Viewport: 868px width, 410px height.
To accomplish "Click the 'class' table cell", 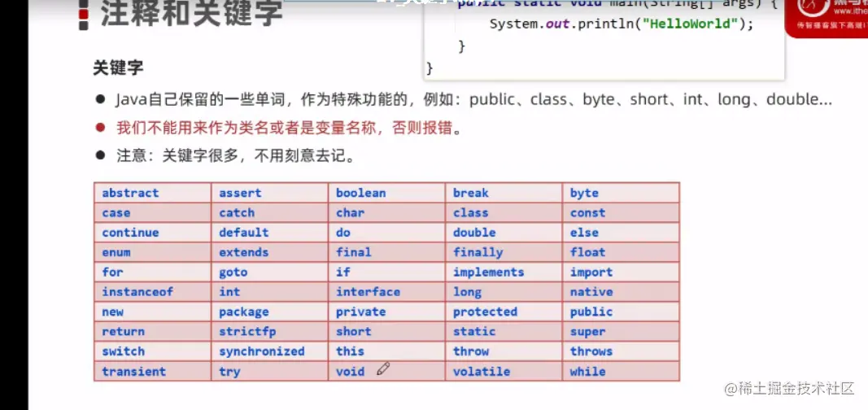I will coord(504,213).
